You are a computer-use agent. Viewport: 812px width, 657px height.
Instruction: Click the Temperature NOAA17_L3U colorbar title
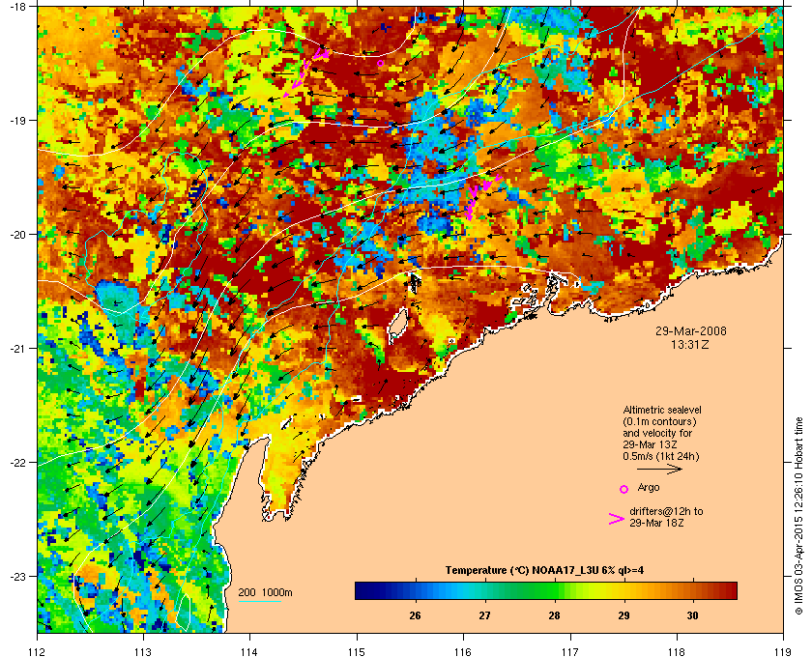pos(545,571)
